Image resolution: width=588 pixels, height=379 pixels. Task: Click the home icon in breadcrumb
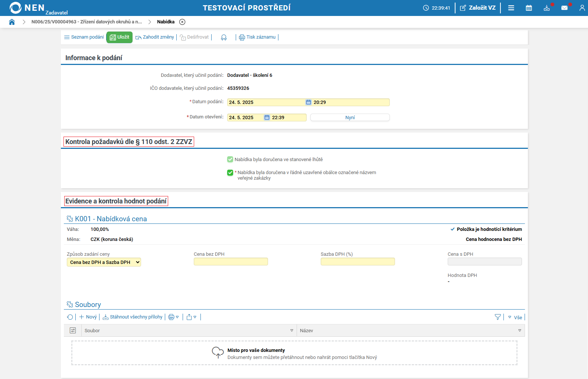coord(12,22)
